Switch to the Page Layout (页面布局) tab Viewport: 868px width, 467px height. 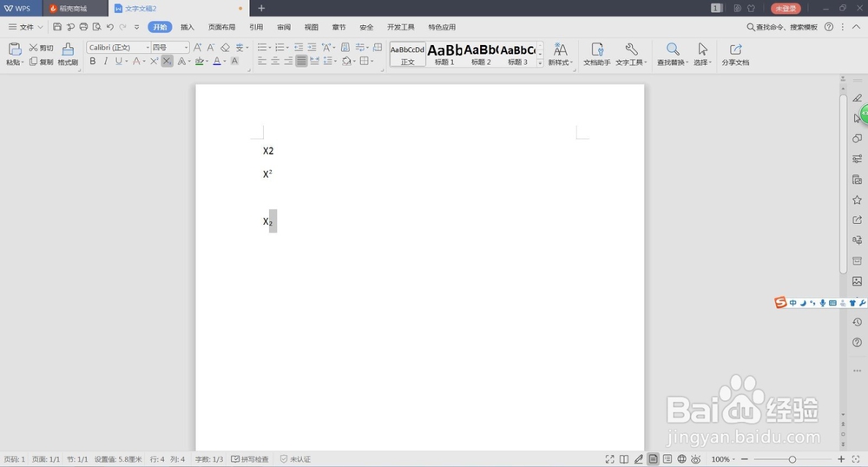coord(221,27)
